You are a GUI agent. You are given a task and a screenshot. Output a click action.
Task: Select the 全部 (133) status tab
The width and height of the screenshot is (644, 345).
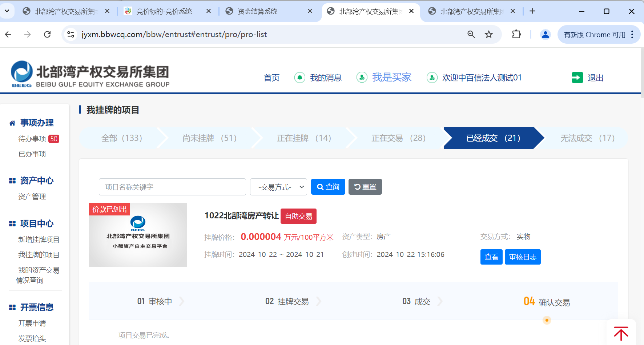click(x=121, y=138)
